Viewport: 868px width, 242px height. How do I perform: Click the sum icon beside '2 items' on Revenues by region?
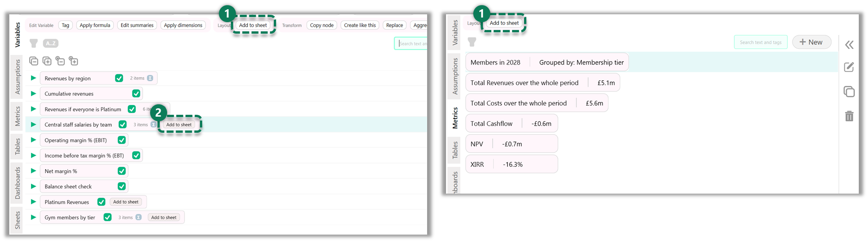150,78
